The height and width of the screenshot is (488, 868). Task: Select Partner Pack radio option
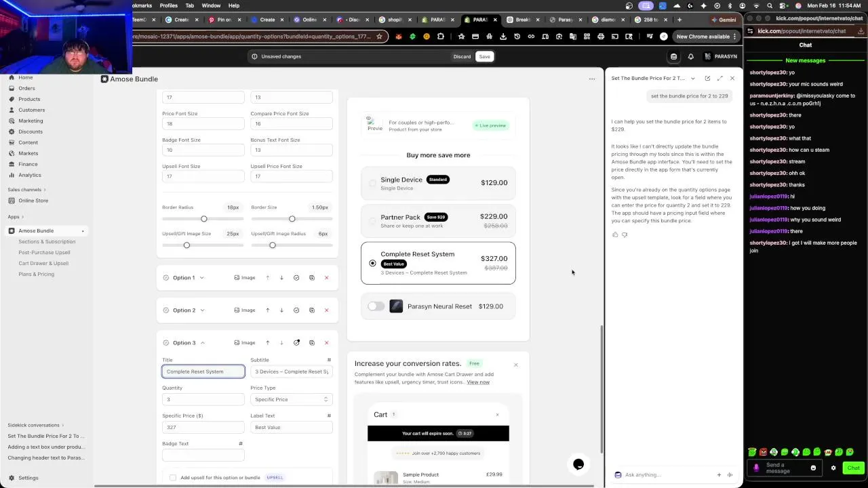coord(372,221)
